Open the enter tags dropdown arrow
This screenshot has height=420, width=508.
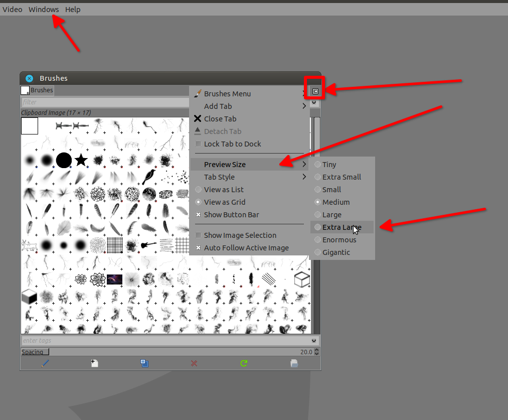click(x=313, y=341)
